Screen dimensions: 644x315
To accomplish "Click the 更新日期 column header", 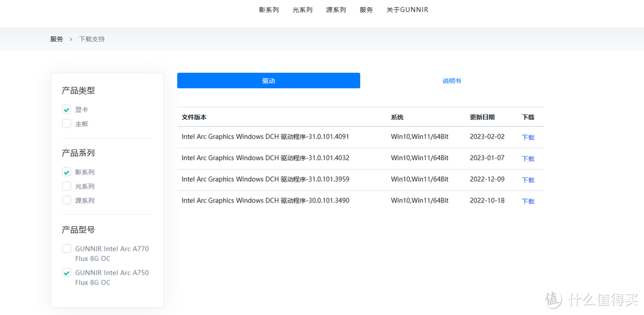I will 482,117.
